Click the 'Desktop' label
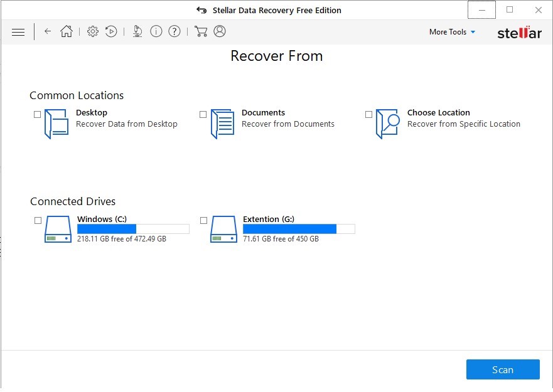The width and height of the screenshot is (553, 392). tap(92, 113)
